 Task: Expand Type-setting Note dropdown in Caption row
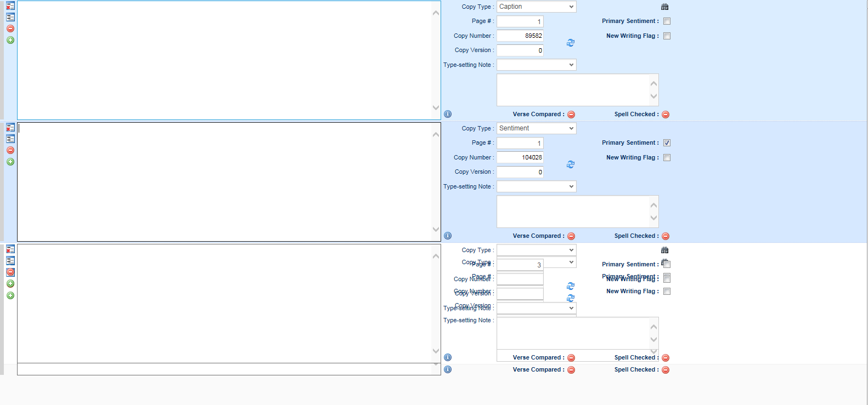536,65
